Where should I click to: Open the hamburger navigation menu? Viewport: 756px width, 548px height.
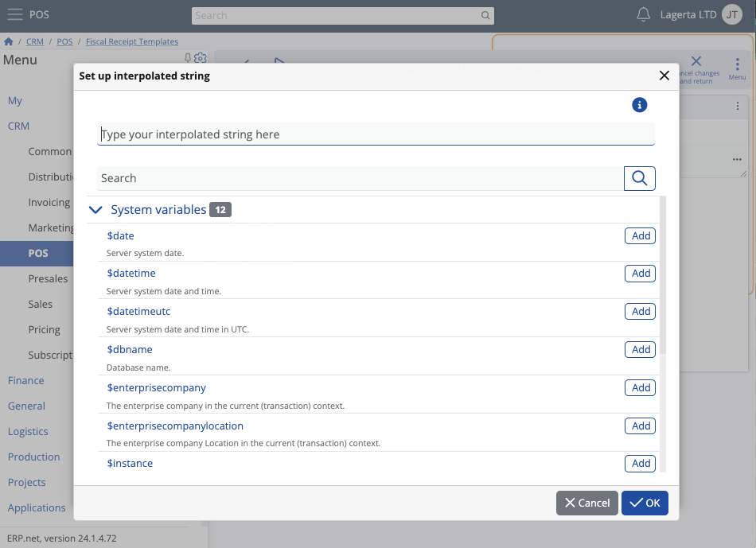pyautogui.click(x=14, y=14)
